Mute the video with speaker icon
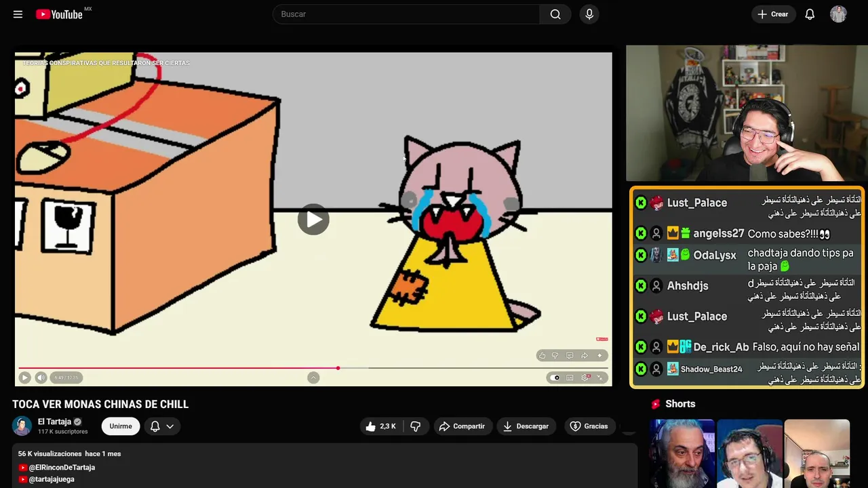Screen dimensions: 868x488 tap(41, 378)
